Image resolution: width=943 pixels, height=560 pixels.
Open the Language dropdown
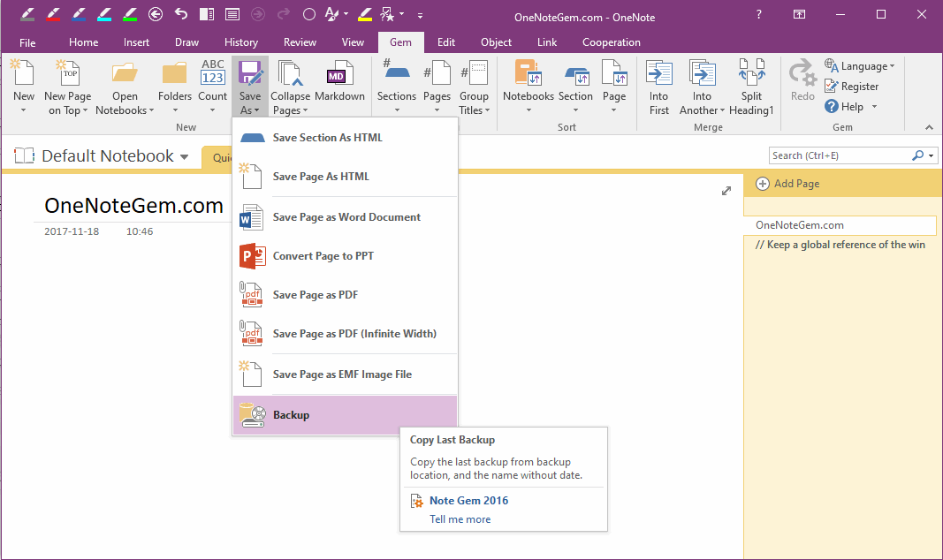pos(859,66)
